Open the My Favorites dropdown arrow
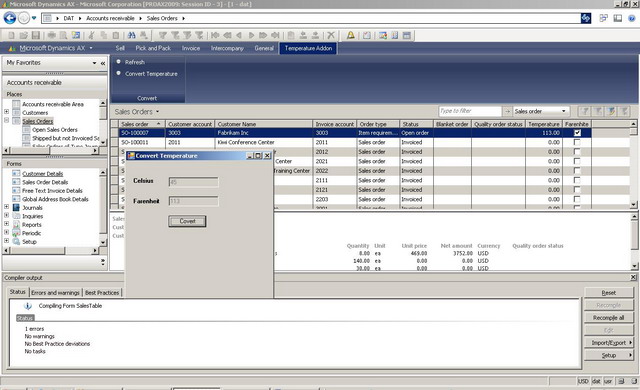The width and height of the screenshot is (640, 390). [94, 63]
